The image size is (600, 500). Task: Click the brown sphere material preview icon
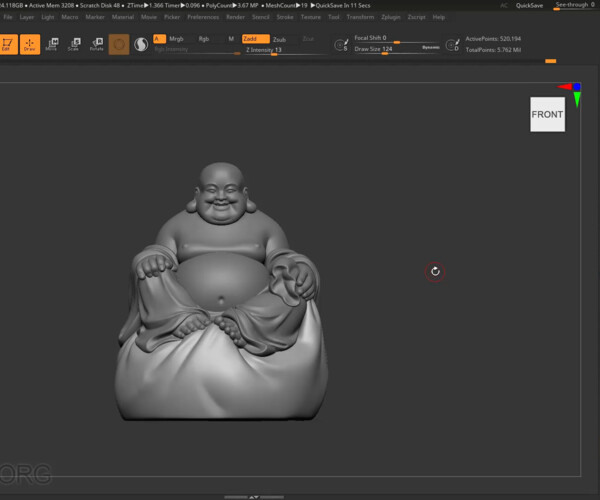[119, 44]
